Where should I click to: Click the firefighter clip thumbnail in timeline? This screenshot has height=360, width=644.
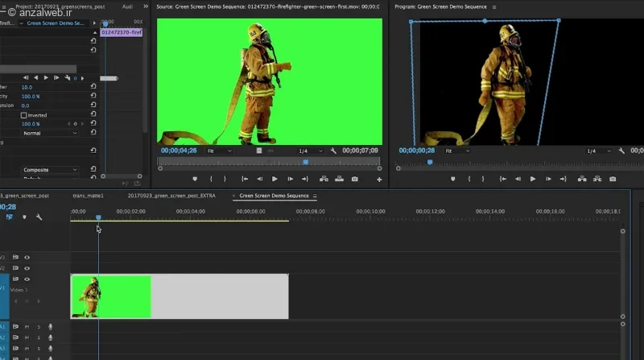pyautogui.click(x=111, y=296)
